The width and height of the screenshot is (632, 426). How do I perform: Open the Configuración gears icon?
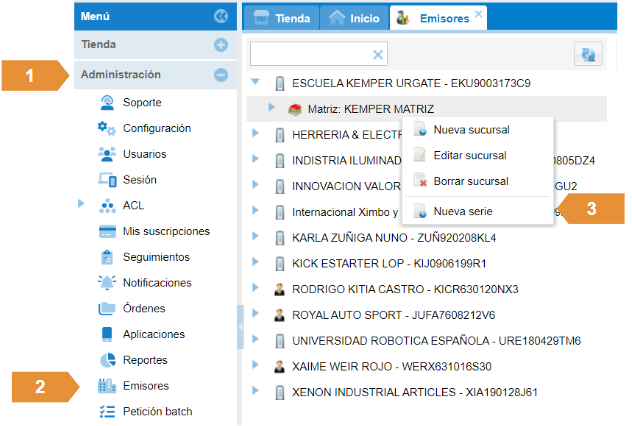tap(107, 129)
